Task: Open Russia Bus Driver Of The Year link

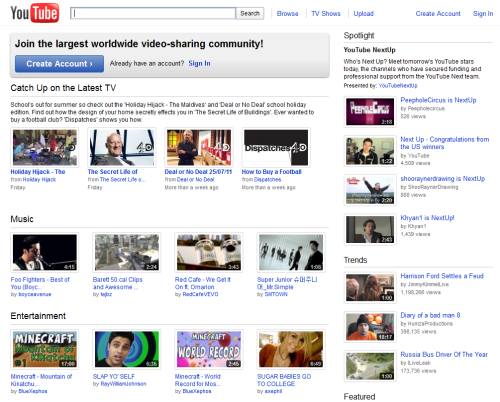Action: (x=444, y=354)
